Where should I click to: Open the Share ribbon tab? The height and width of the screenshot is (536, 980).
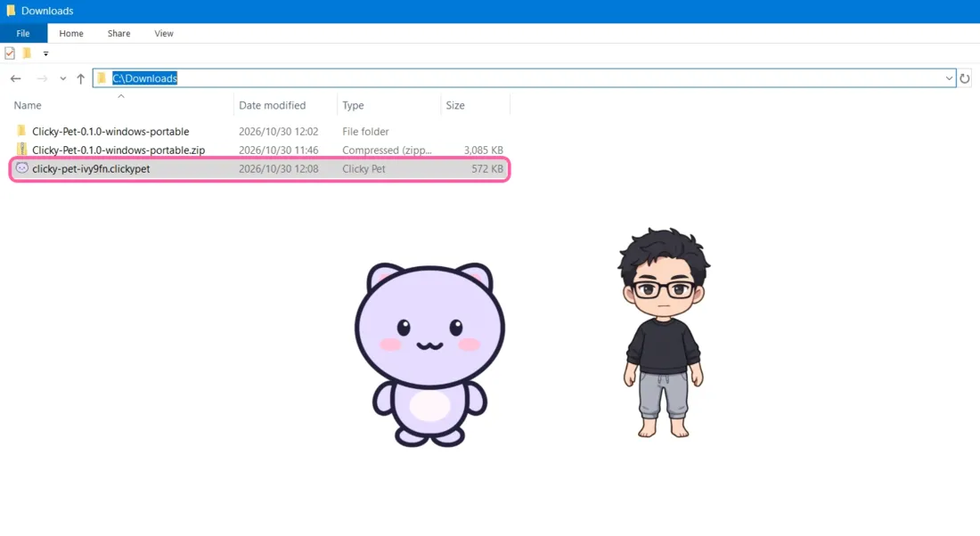coord(118,33)
